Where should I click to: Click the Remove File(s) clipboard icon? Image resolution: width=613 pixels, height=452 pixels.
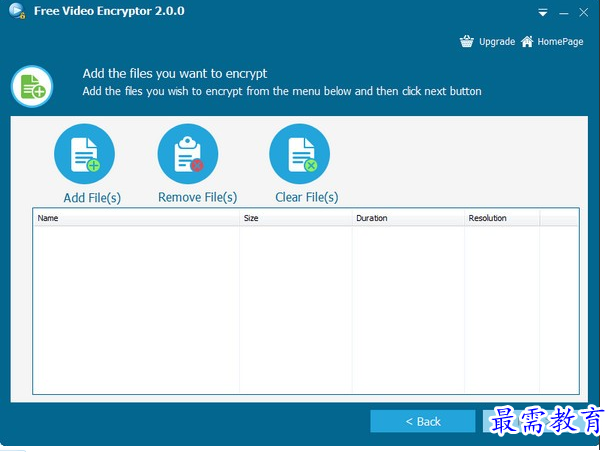click(x=188, y=154)
